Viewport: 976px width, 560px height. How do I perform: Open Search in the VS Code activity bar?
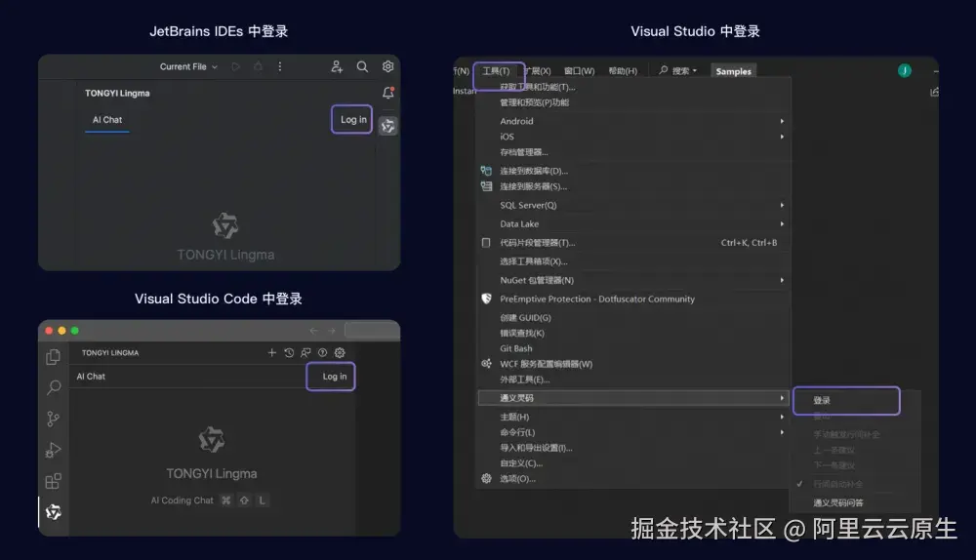pyautogui.click(x=54, y=387)
